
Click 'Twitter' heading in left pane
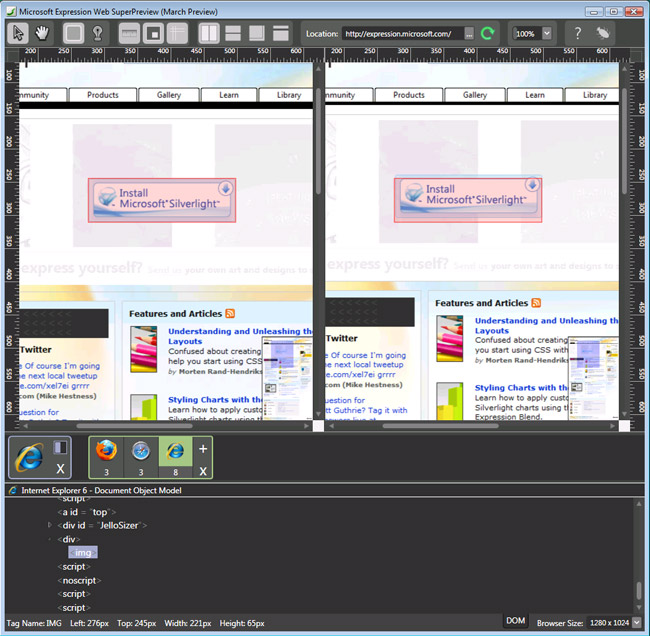point(36,349)
